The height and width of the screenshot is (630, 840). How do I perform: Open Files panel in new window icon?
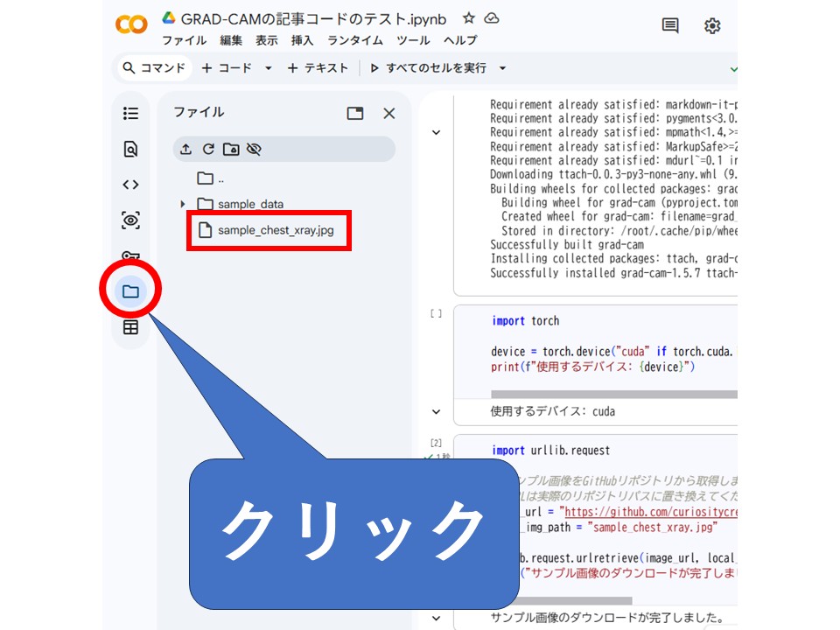tap(355, 113)
